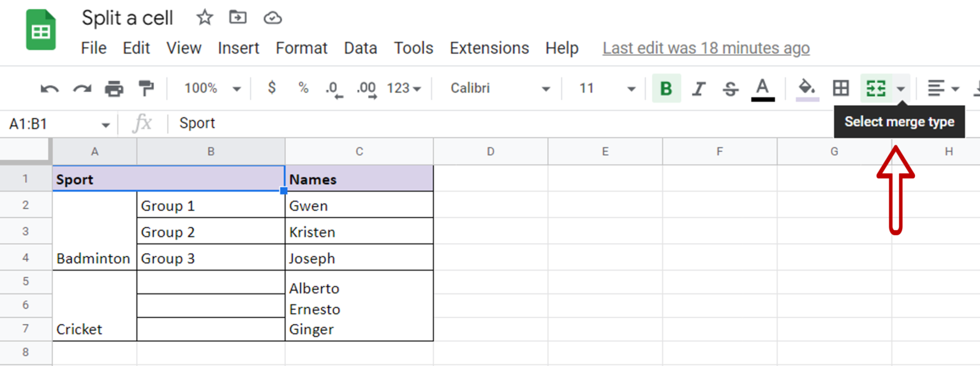Toggle bold formatting
Image resolution: width=980 pixels, height=366 pixels.
tap(666, 89)
